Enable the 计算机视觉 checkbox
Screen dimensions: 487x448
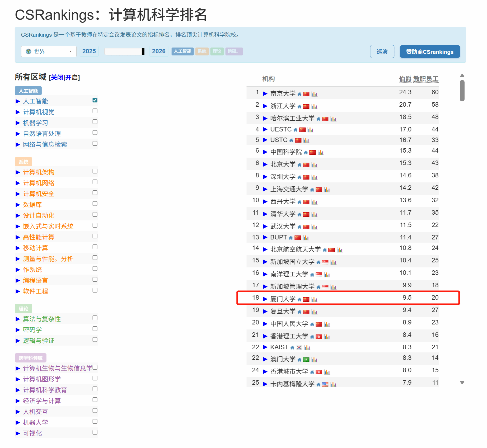95,111
